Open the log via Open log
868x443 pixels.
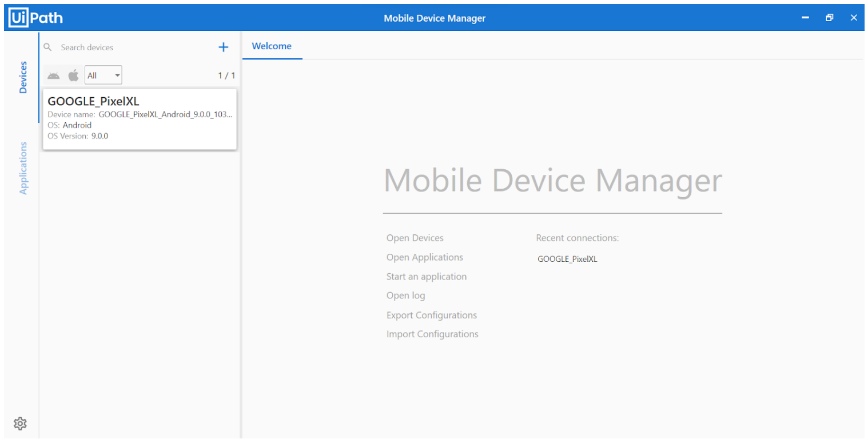click(405, 296)
